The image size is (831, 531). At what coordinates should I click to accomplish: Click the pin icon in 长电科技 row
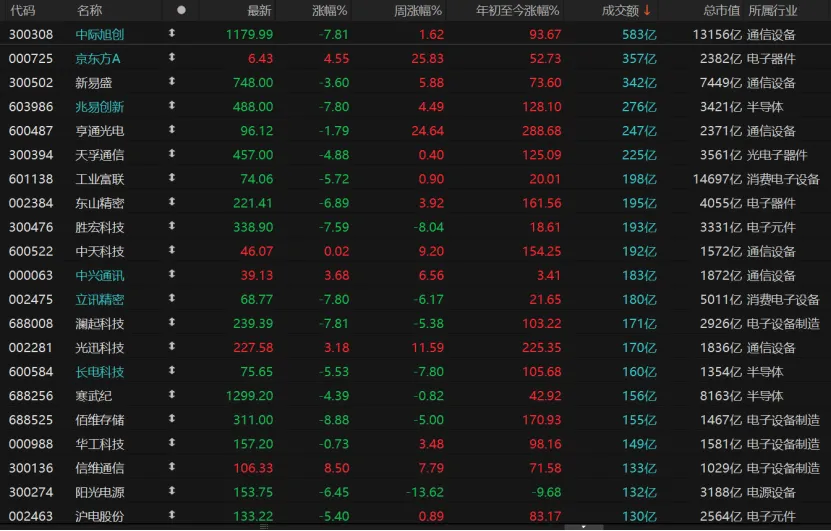[172, 371]
